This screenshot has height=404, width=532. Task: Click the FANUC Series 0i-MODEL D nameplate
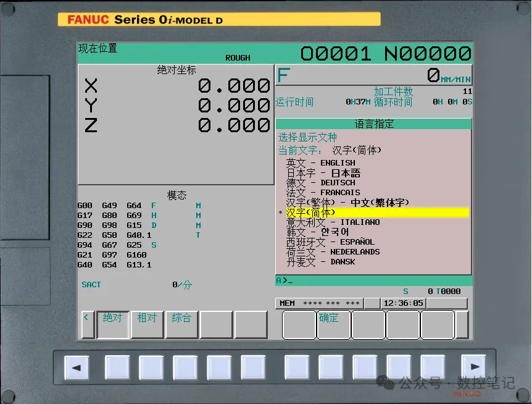tap(219, 19)
